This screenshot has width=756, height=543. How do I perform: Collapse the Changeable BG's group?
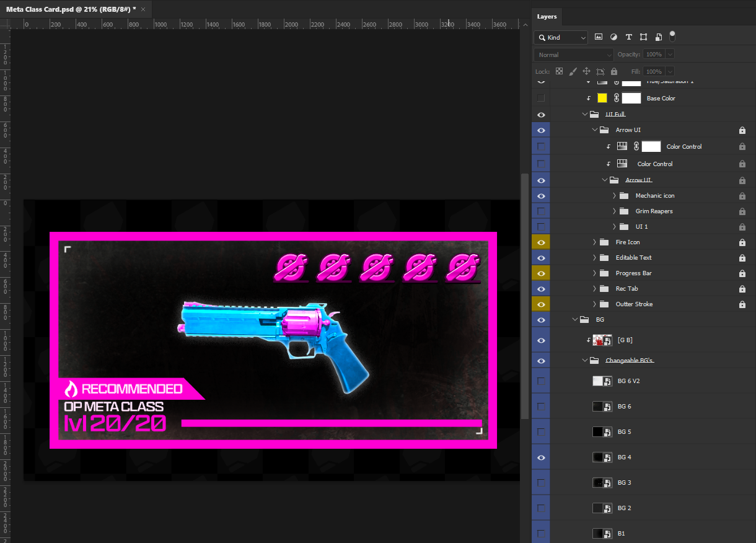(x=584, y=361)
